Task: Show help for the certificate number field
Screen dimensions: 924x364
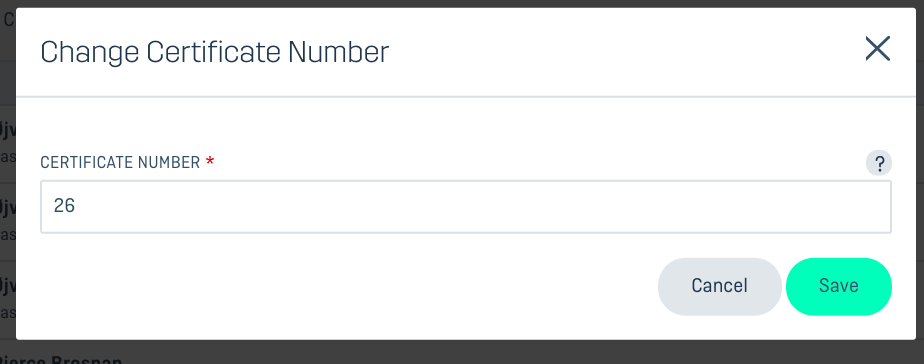Action: [879, 163]
